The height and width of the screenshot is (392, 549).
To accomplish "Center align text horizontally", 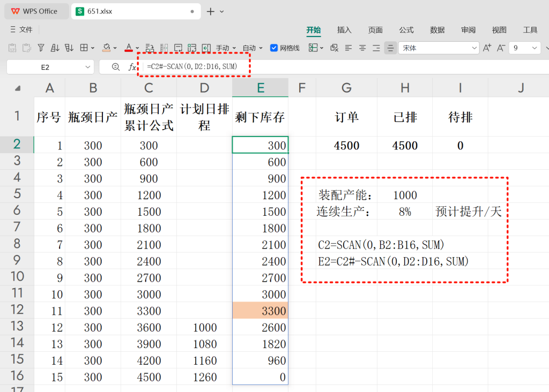I will coord(362,48).
